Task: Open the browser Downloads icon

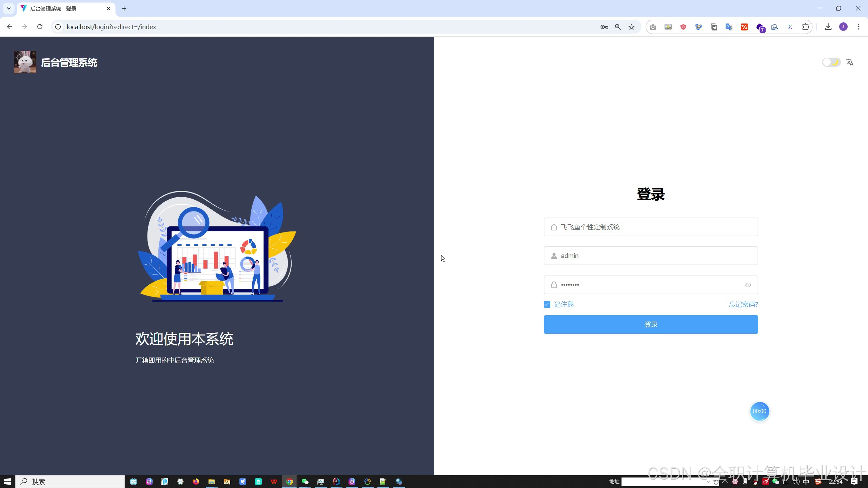Action: (x=828, y=27)
